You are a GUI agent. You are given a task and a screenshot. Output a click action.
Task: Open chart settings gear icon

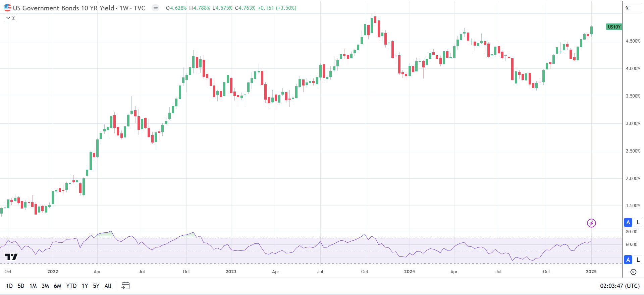coord(633,272)
